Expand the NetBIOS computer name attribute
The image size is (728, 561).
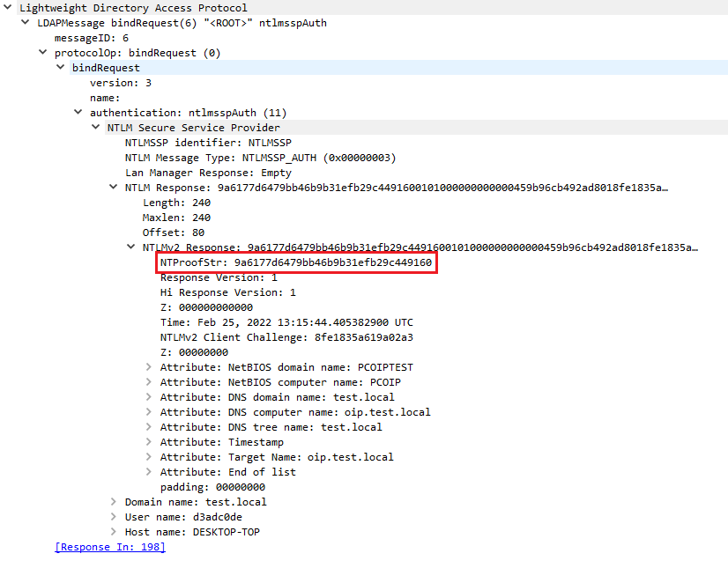click(149, 381)
